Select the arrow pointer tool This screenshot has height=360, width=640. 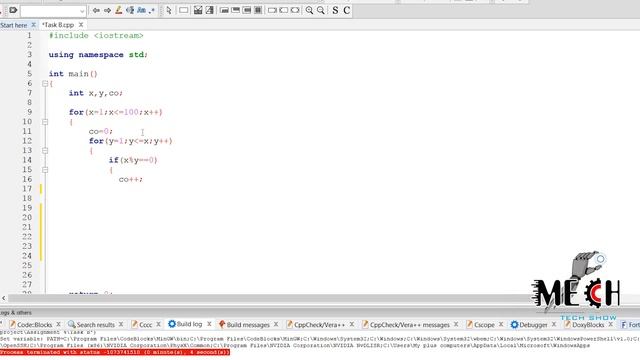(169, 10)
